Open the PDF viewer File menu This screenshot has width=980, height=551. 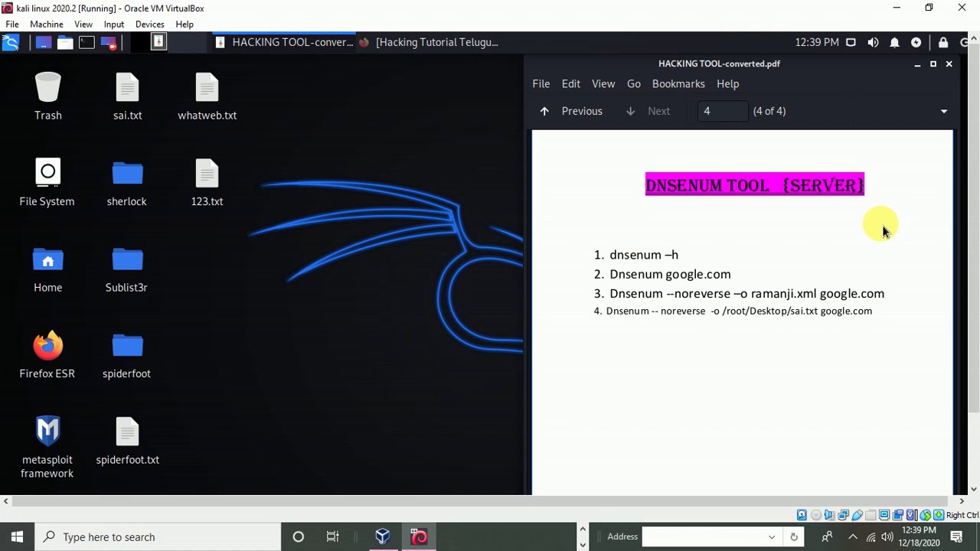541,83
